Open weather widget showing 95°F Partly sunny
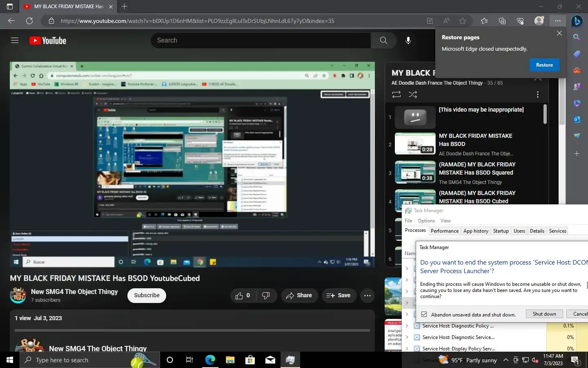Image resolution: width=588 pixels, height=368 pixels. (x=468, y=360)
